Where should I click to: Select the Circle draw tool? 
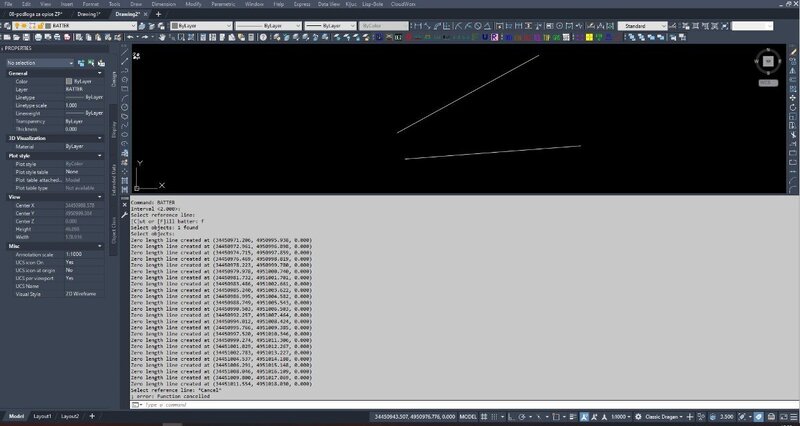coord(124,107)
